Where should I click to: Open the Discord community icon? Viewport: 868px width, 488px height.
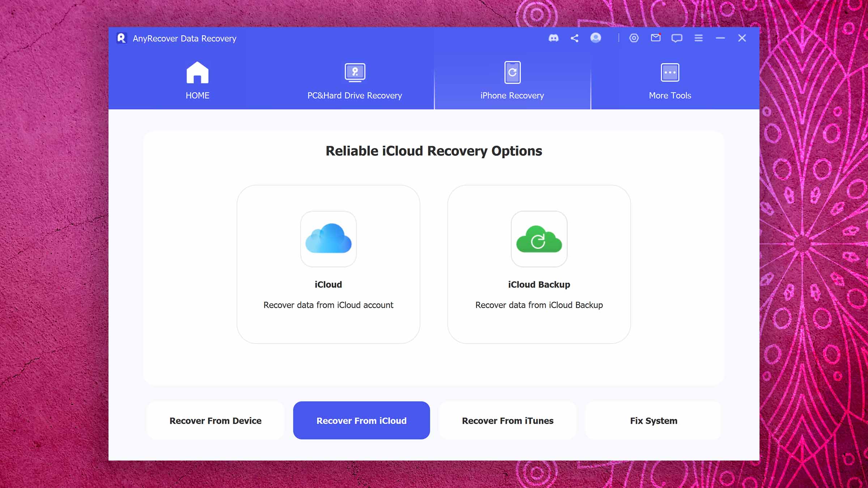point(553,38)
